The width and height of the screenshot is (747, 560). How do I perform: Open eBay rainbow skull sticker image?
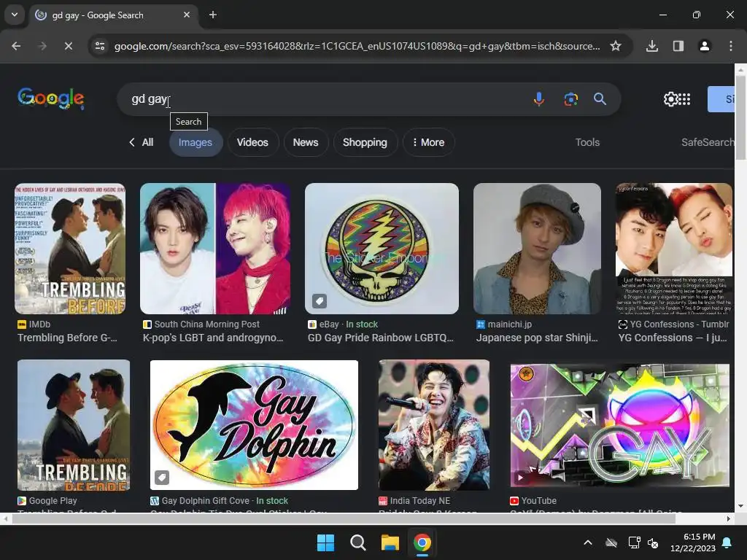pyautogui.click(x=382, y=249)
